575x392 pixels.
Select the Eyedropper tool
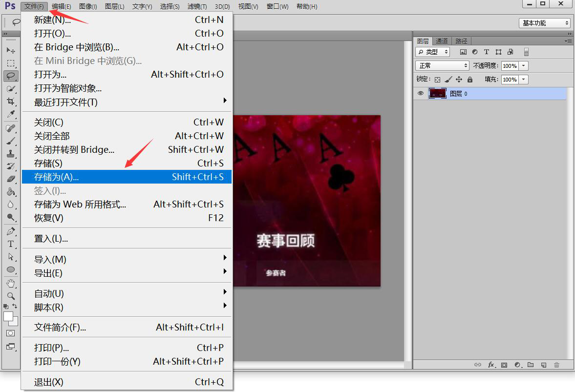coord(11,114)
